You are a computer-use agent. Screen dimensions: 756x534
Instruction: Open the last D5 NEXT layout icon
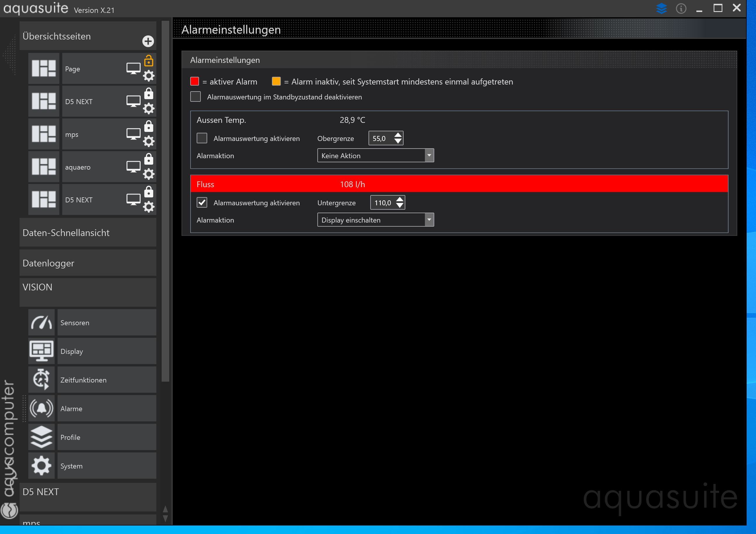point(44,199)
